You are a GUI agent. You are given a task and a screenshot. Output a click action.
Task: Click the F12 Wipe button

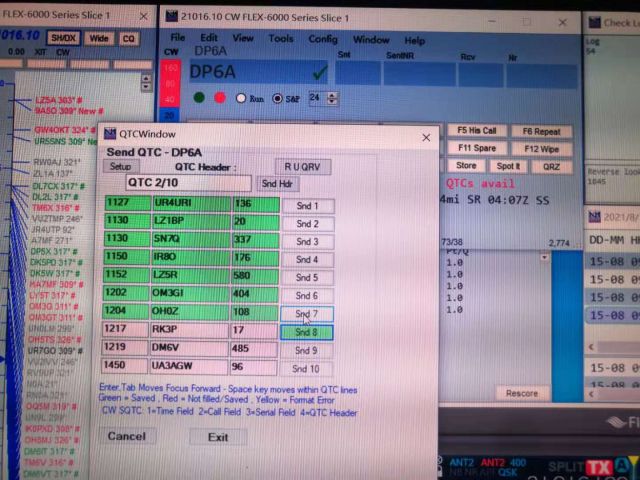tap(542, 149)
